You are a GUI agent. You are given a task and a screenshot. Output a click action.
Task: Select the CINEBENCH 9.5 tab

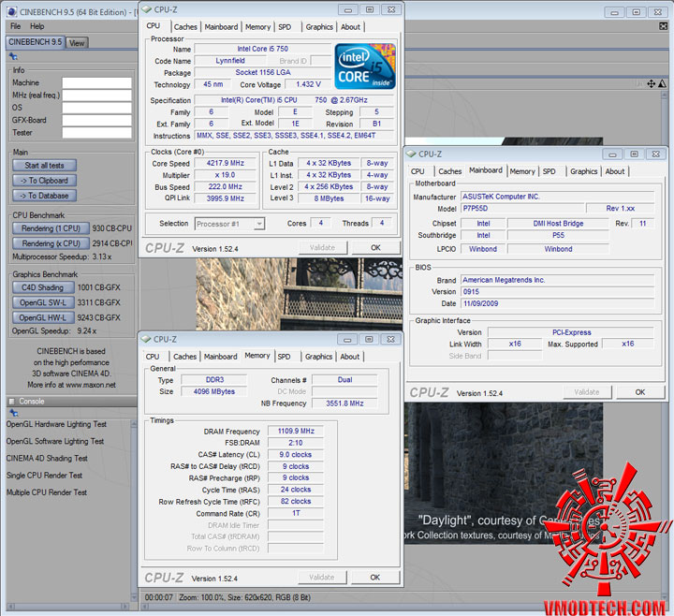point(36,42)
